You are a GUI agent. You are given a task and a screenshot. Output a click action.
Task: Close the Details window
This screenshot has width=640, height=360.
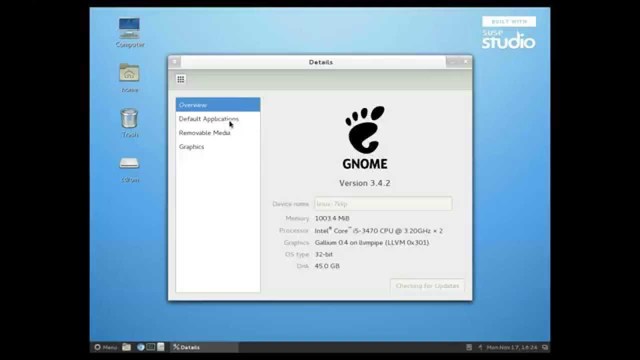[x=466, y=62]
